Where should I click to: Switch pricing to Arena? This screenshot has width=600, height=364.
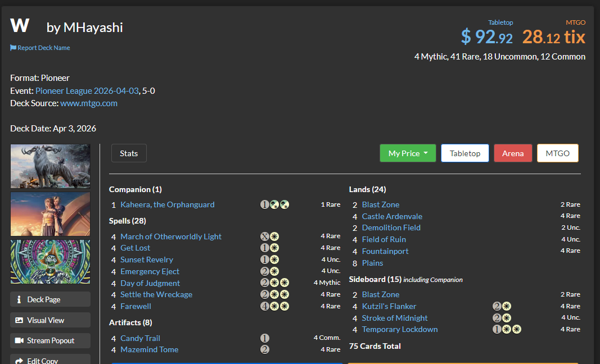[x=513, y=153]
